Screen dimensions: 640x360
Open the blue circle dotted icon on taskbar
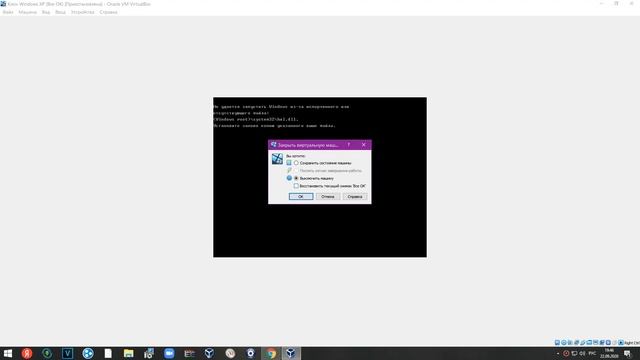coord(88,353)
